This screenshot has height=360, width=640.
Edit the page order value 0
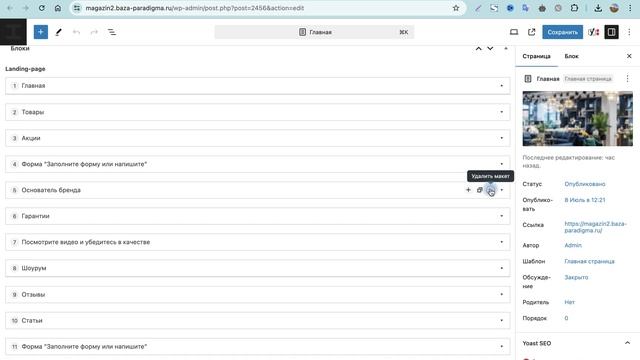tap(566, 318)
